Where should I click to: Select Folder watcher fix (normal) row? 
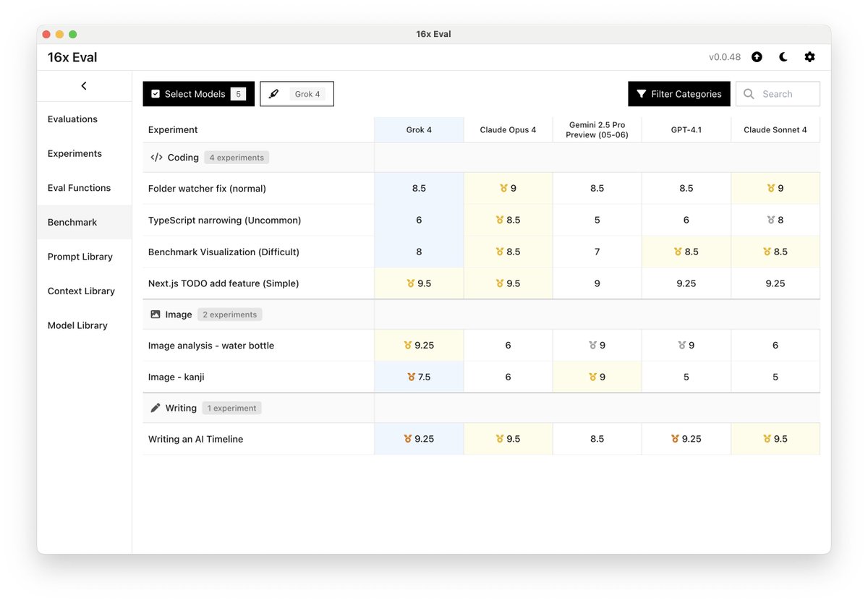[x=481, y=188]
